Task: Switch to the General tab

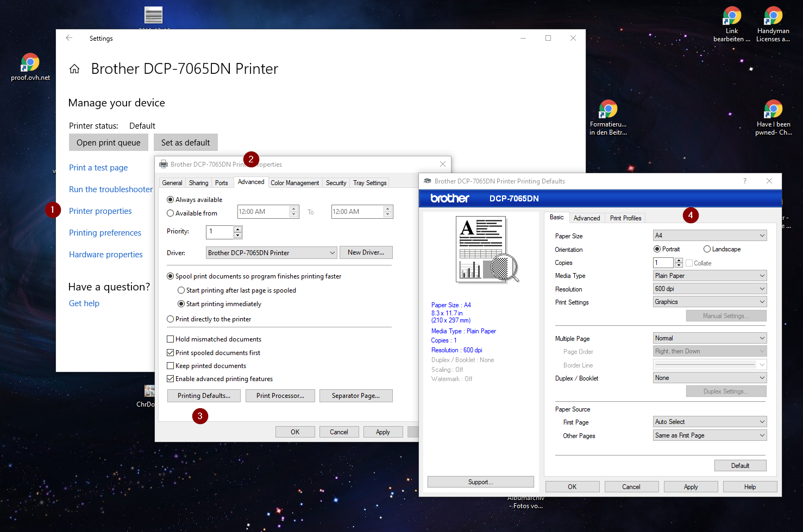Action: pyautogui.click(x=172, y=183)
